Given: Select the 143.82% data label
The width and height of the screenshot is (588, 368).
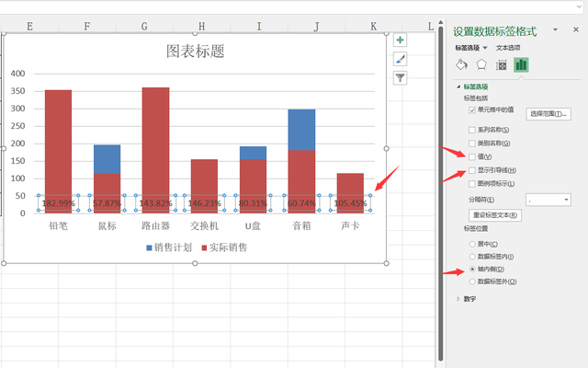Looking at the screenshot, I should (x=155, y=203).
